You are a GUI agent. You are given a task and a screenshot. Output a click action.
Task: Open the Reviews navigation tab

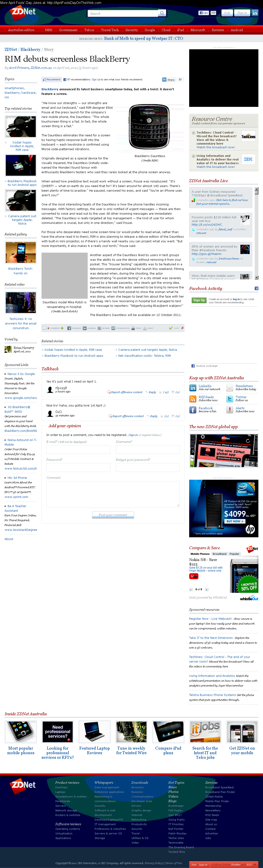point(218,30)
